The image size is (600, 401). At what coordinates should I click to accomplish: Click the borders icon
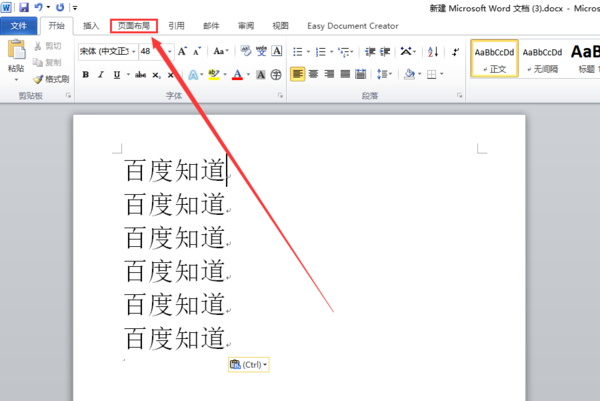[431, 74]
